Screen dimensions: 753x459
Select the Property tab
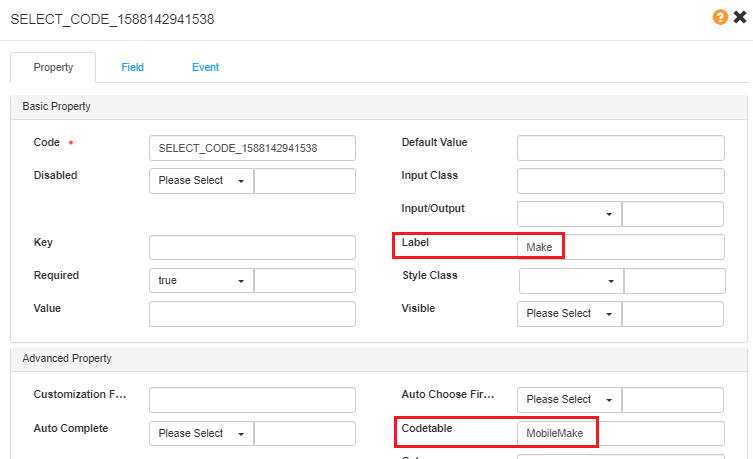pyautogui.click(x=53, y=67)
